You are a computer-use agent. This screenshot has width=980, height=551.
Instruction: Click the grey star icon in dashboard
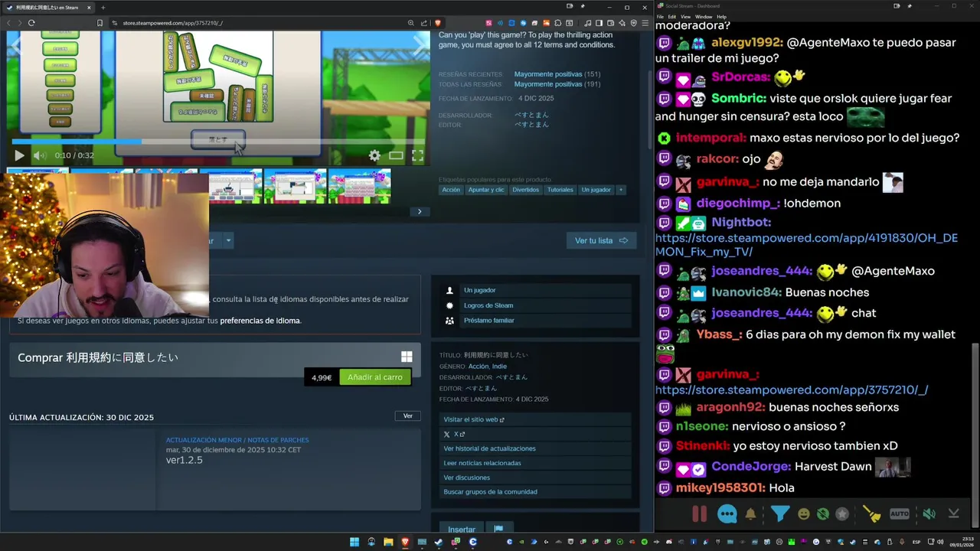(x=842, y=514)
